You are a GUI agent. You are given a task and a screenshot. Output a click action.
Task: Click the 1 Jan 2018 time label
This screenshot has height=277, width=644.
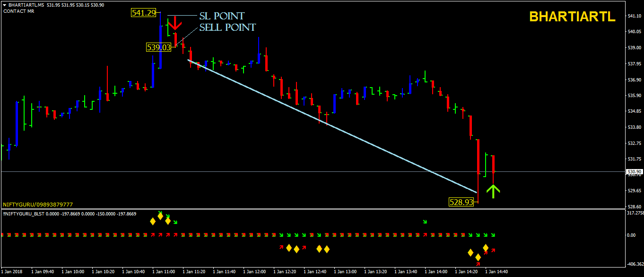pos(11,272)
